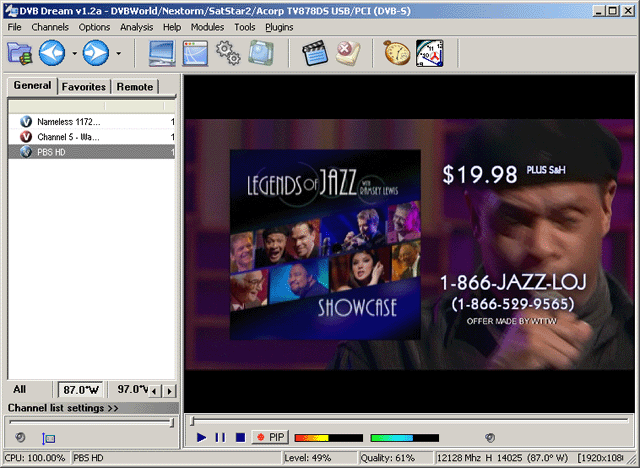Screen dimensions: 640x468
Task: Open dropdown arrow beside the back arrow
Action: tap(74, 53)
